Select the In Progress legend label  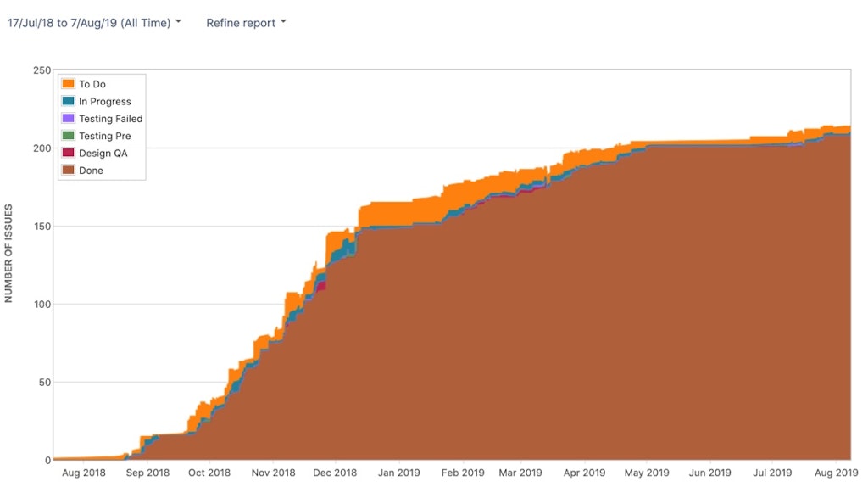pos(104,102)
